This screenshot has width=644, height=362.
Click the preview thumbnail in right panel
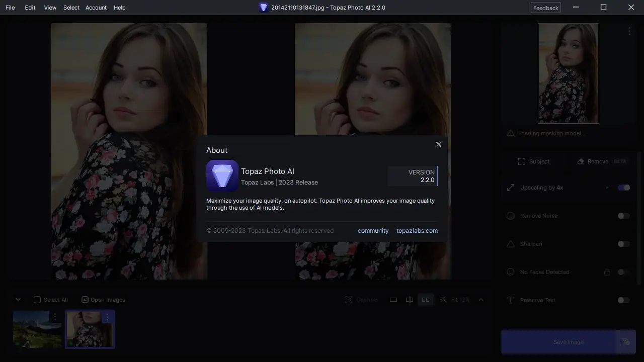[569, 73]
